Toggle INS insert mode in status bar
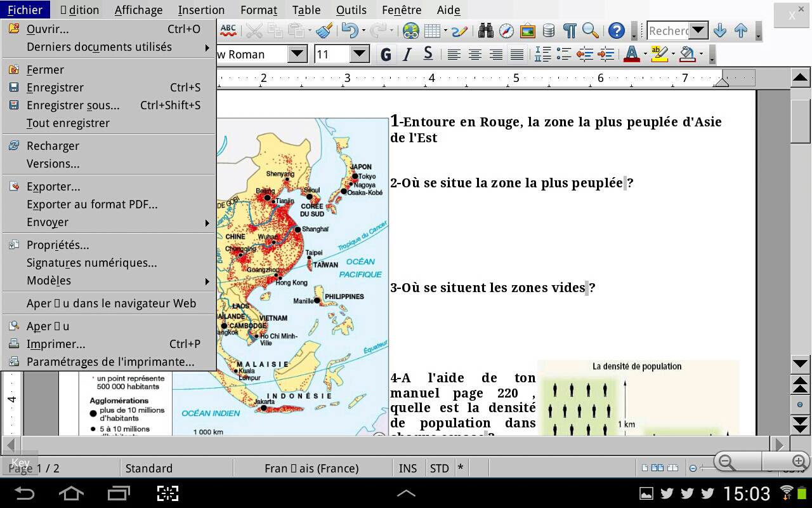This screenshot has width=812, height=508. click(x=408, y=469)
